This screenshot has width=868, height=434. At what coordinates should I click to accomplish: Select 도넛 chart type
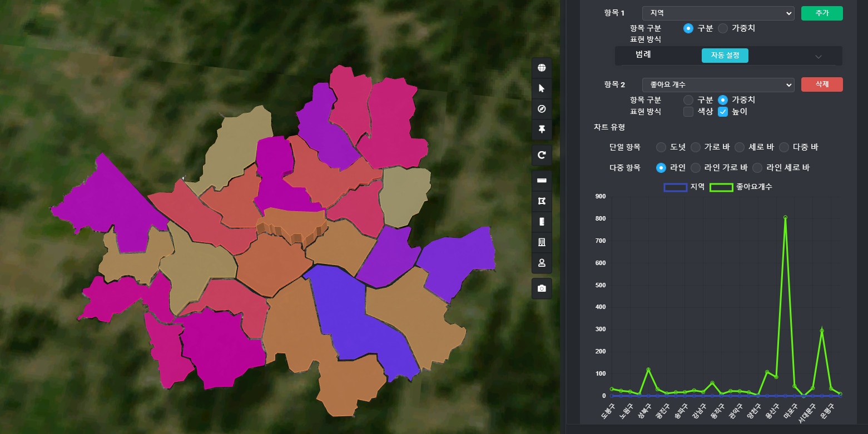click(x=661, y=147)
